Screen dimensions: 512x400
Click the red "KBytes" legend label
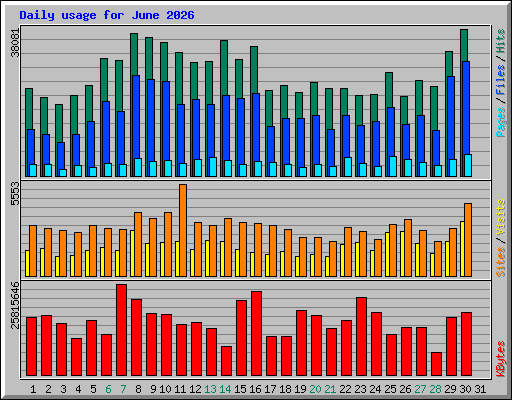point(500,359)
